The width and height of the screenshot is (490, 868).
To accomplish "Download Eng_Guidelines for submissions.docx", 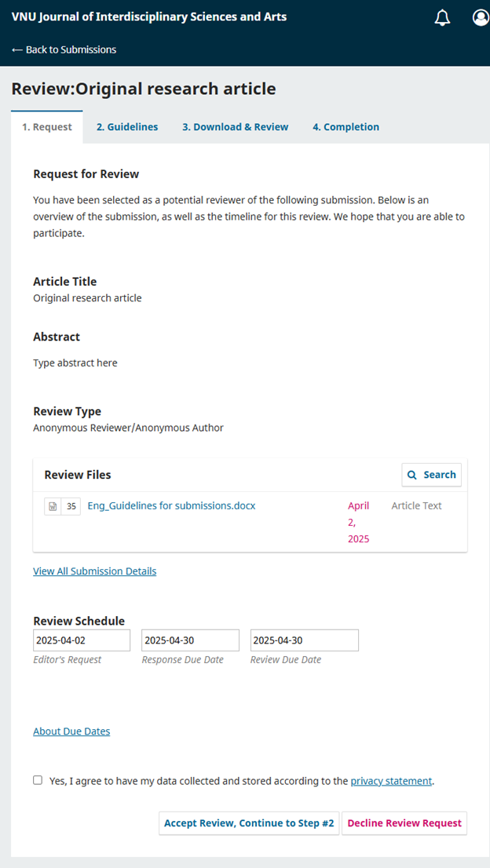I will [x=171, y=506].
